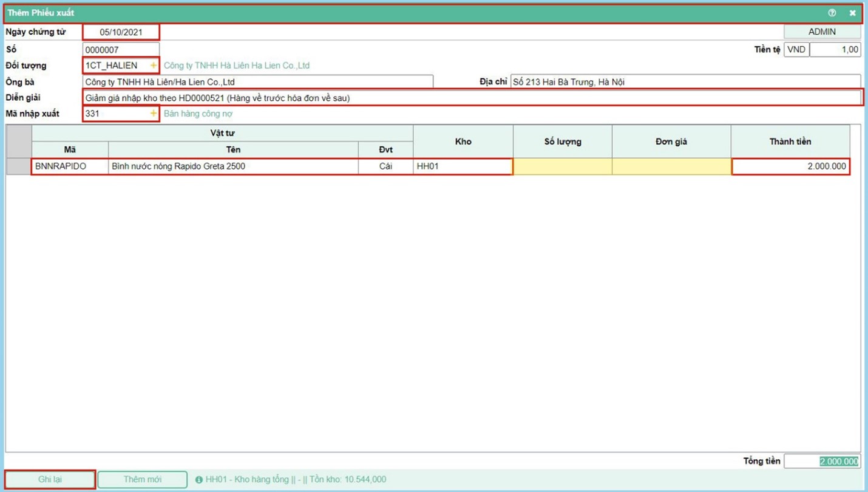The image size is (868, 492).
Task: Click the help question mark icon
Action: tap(832, 13)
